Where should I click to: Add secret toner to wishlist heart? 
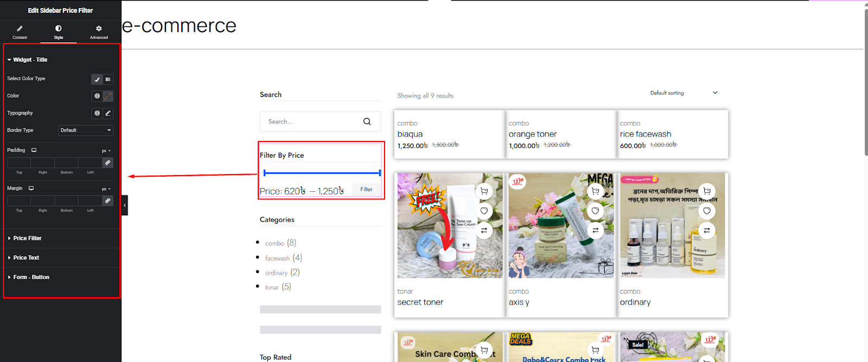click(x=484, y=211)
